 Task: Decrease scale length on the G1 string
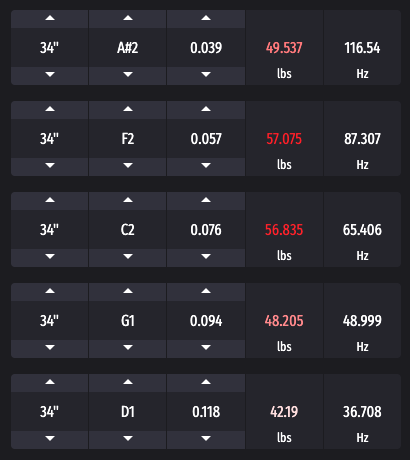50,349
